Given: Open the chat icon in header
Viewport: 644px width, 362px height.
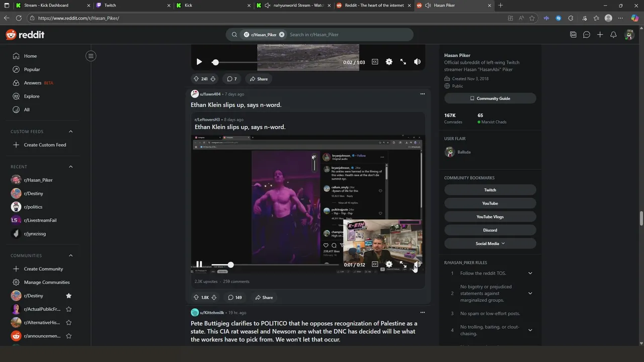Looking at the screenshot, I should (587, 35).
